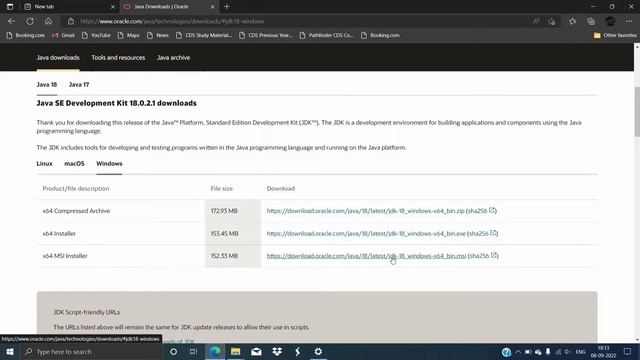
Task: Open the browser home page
Action: (49, 21)
